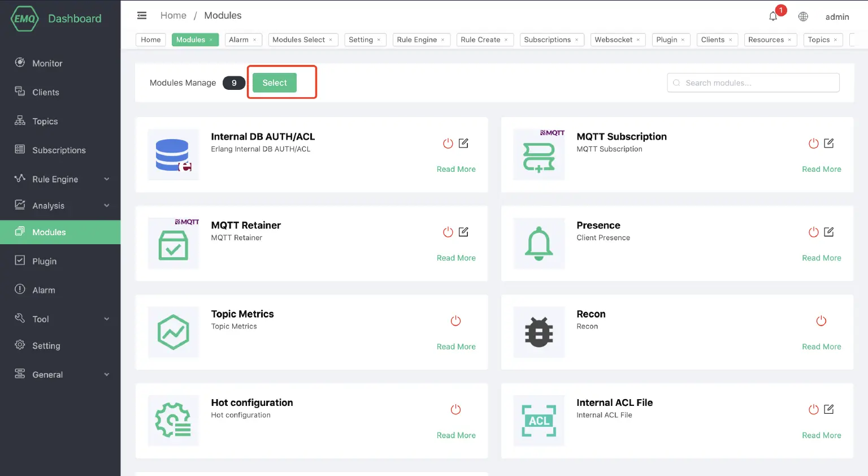Switch to the Websocket tab
Screen dimensions: 868x476
(613, 40)
